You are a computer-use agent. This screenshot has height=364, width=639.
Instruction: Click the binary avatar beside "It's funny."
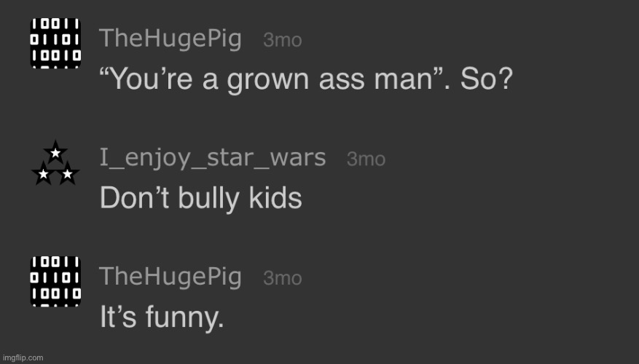pos(55,281)
